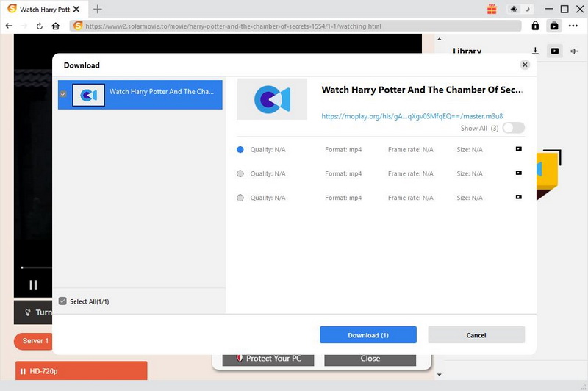Click the browser forward arrow
Image resolution: width=588 pixels, height=391 pixels.
[24, 26]
